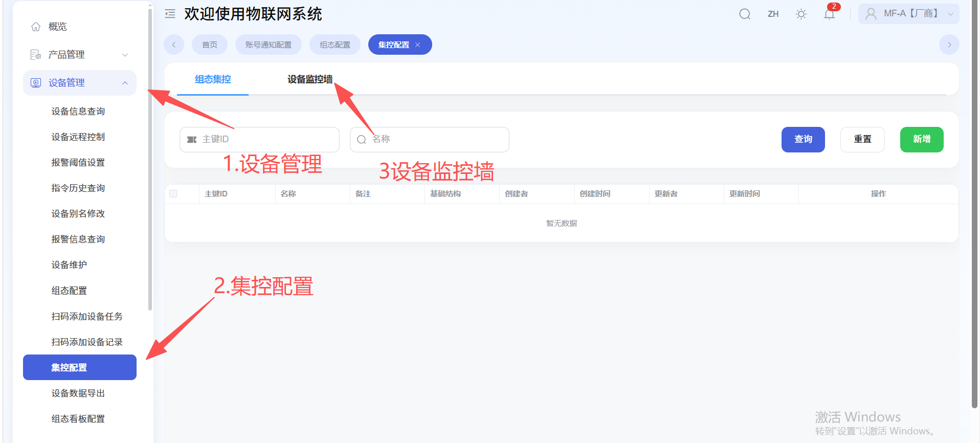This screenshot has width=980, height=443.
Task: Select all rows via header checkbox
Action: pos(173,193)
